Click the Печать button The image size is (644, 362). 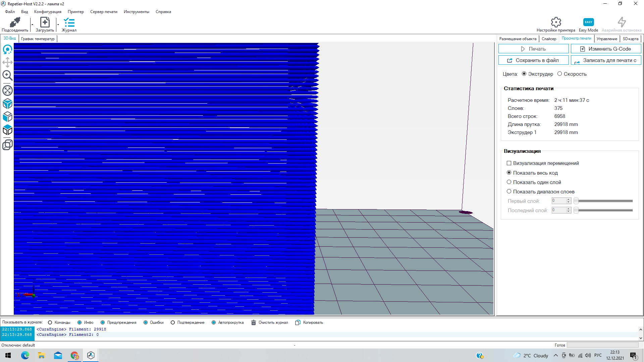coord(533,49)
